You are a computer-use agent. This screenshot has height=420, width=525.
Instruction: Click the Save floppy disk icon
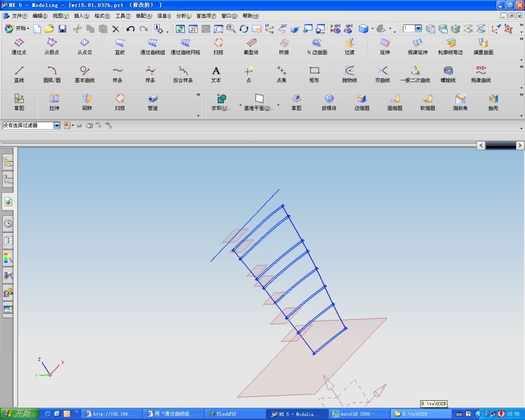62,29
